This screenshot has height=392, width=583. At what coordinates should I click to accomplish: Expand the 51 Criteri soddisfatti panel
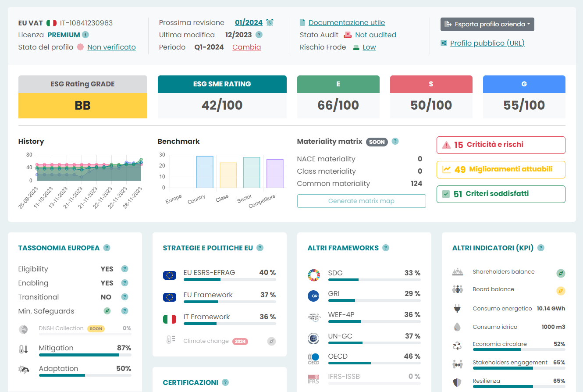coord(501,194)
